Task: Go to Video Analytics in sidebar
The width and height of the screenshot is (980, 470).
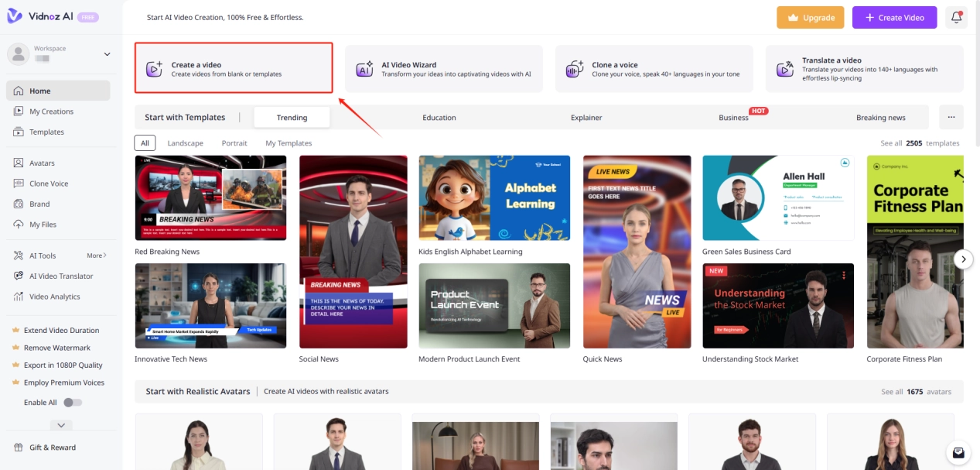Action: 54,297
